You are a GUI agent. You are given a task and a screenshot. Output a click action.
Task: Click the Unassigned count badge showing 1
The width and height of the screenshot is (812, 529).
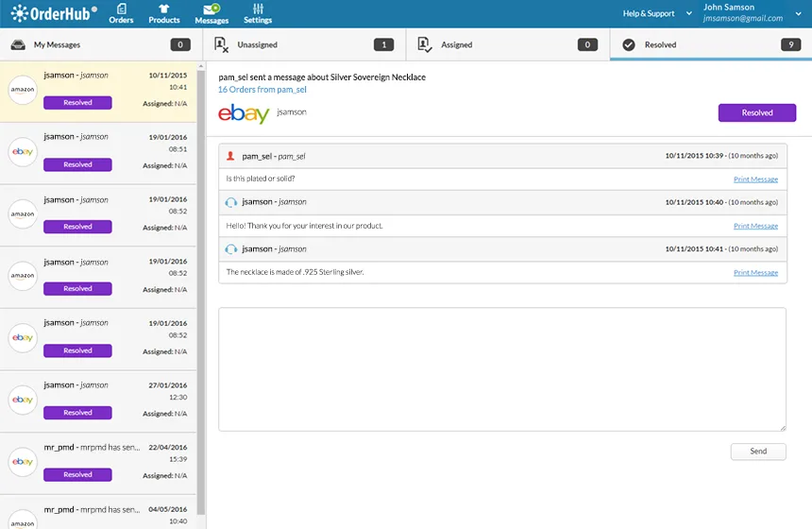[x=383, y=44]
